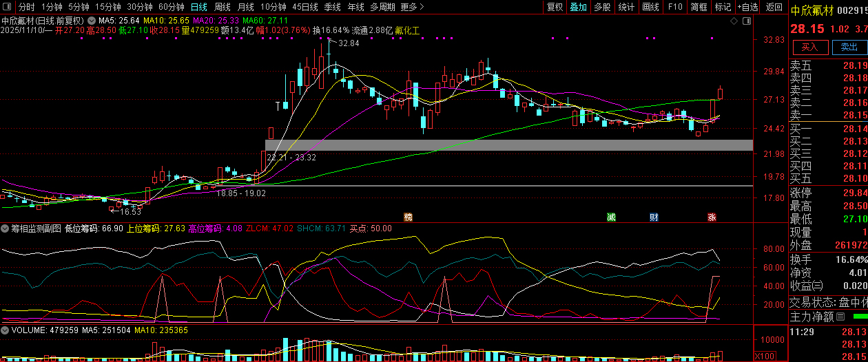Click the 卖出 sell button
This screenshot has height=362, width=868.
click(849, 47)
